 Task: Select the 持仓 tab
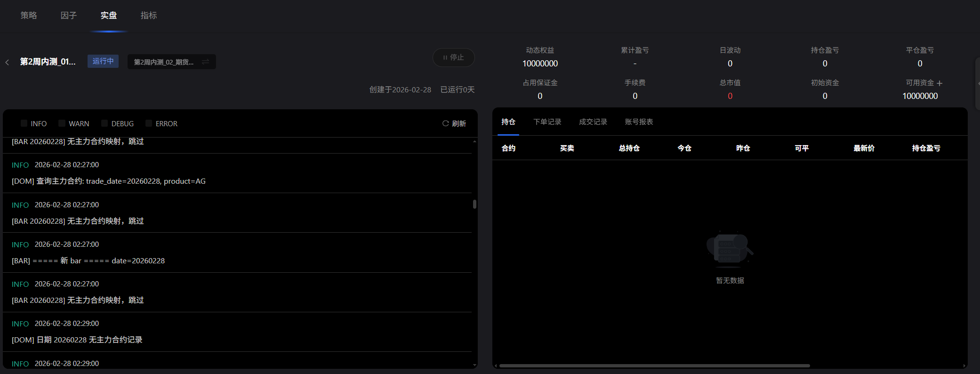(x=508, y=122)
